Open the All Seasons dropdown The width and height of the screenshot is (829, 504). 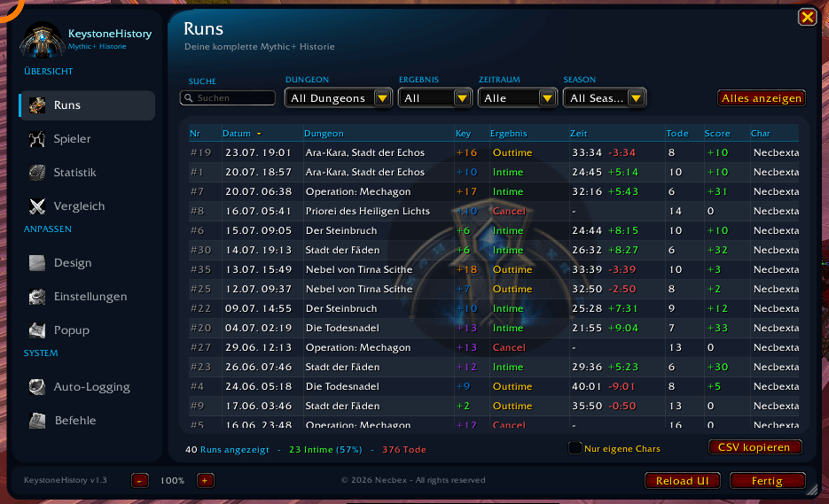605,97
